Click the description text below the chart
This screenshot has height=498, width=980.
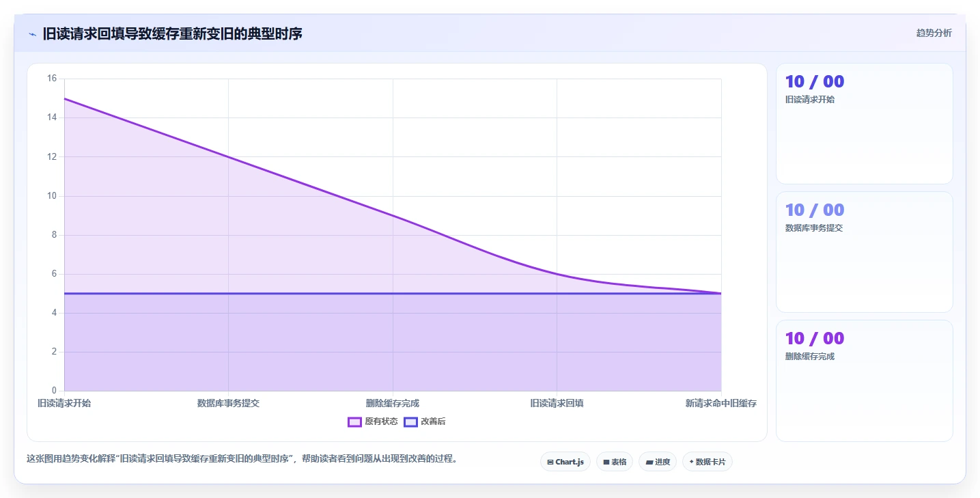coord(242,458)
